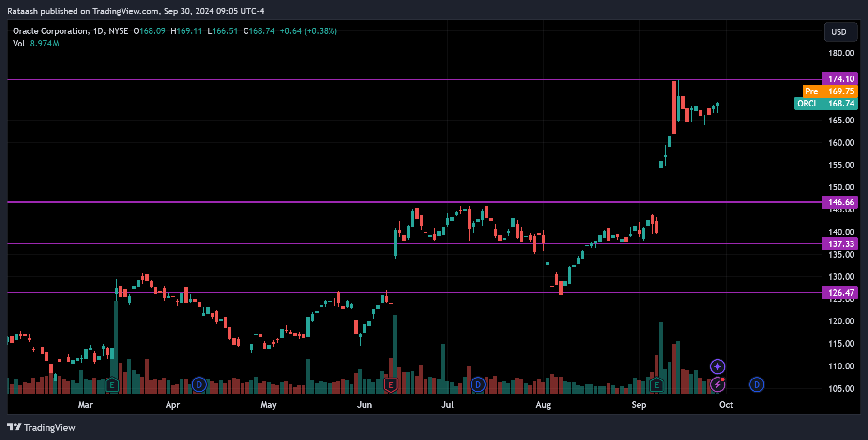Click the change value +0.64 (+0.38%)
The width and height of the screenshot is (868, 440).
pos(308,31)
